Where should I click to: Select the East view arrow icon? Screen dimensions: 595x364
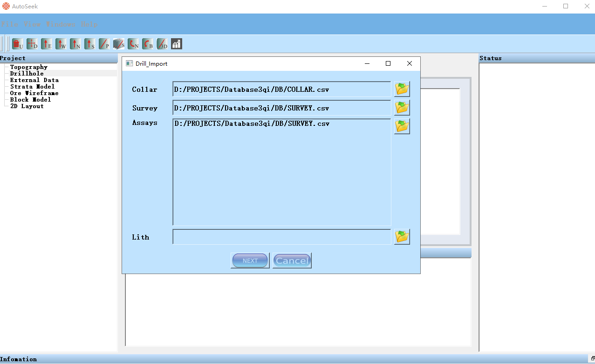47,44
